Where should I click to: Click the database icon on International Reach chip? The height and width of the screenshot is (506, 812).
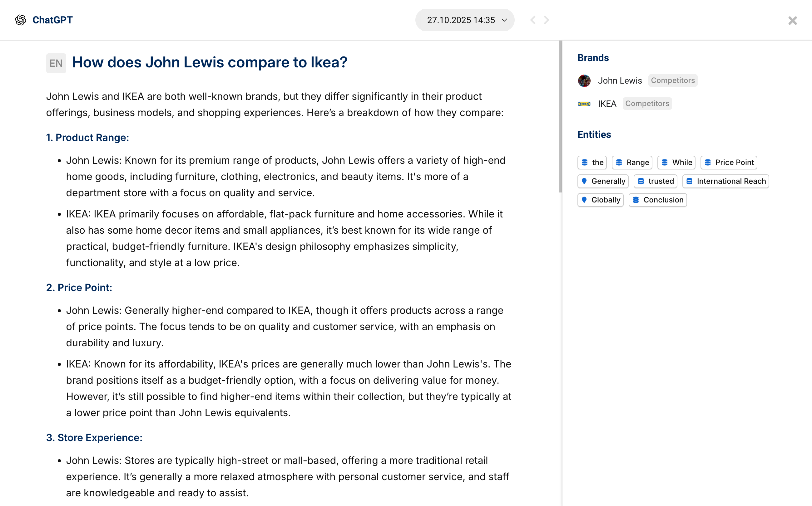[689, 181]
